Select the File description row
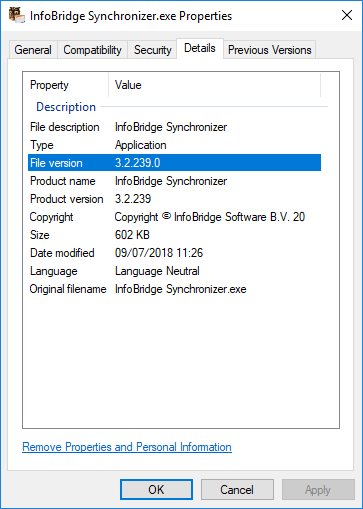363x509 pixels. (174, 127)
